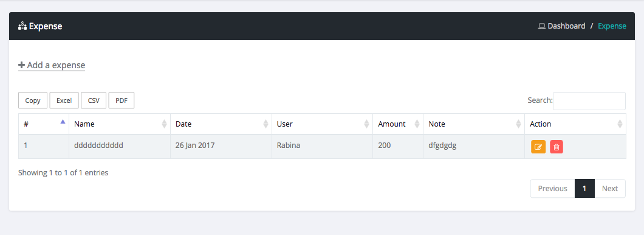Sort table by User column arrows
Viewport: 644px width, 235px height.
(x=367, y=124)
